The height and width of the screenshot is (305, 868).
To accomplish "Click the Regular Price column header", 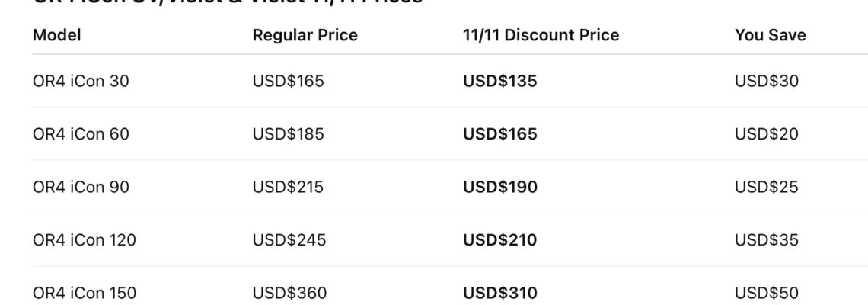I will coord(305,35).
